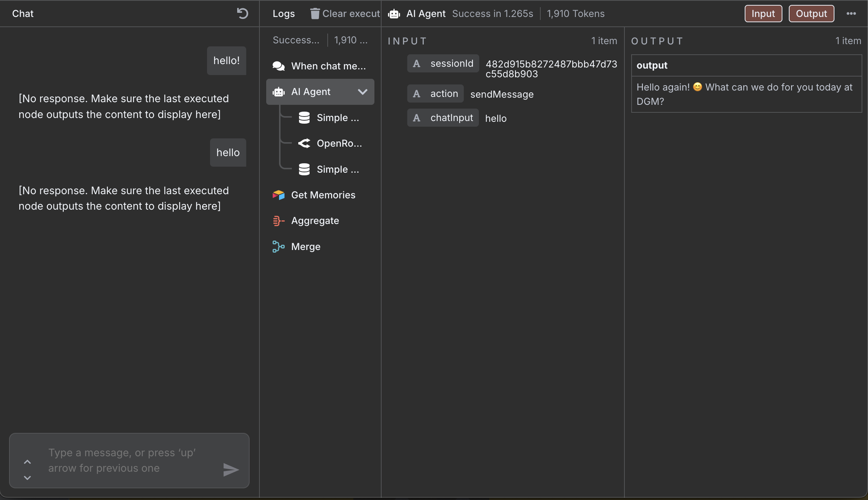
Task: Click the send message paper-plane icon
Action: point(231,469)
